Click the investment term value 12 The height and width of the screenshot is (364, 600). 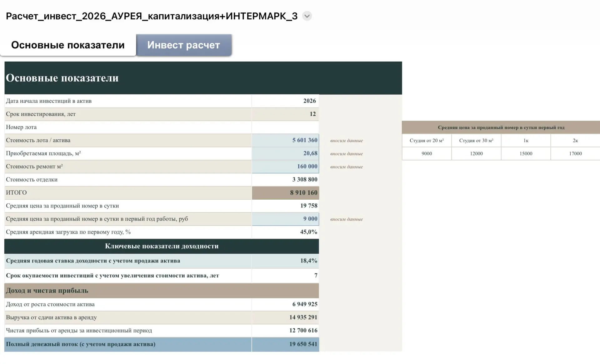(285, 114)
